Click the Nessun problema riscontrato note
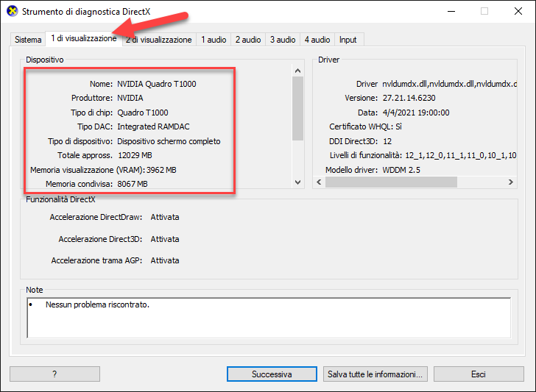This screenshot has width=536, height=392. pyautogui.click(x=97, y=304)
